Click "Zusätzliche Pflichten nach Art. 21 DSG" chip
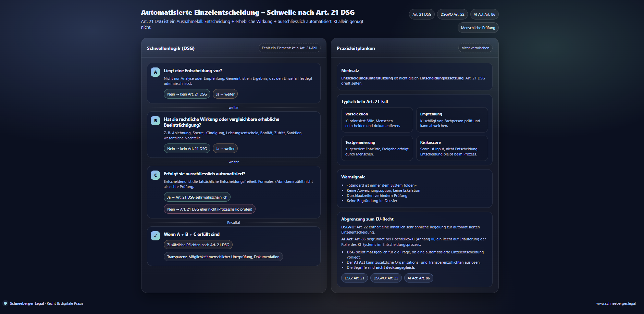 click(198, 245)
